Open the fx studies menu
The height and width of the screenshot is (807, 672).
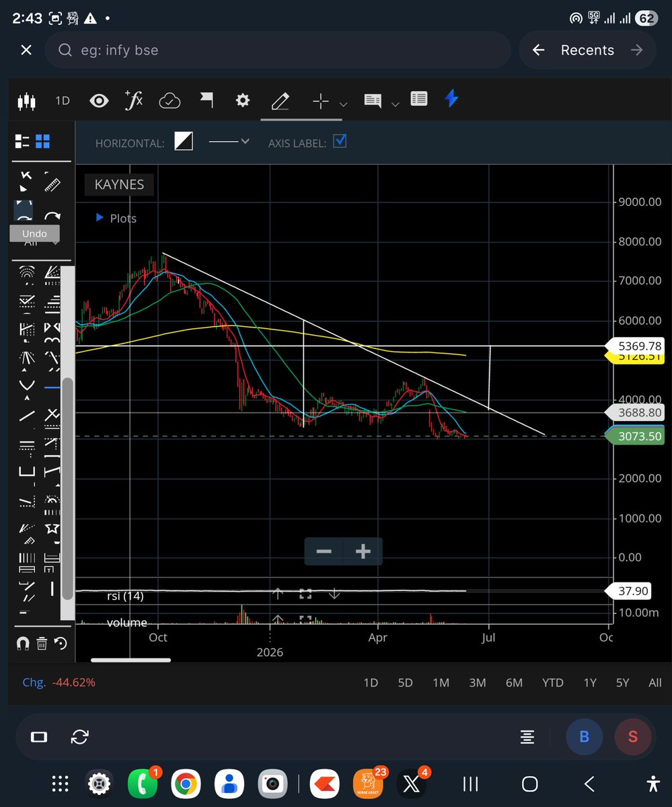[x=135, y=100]
